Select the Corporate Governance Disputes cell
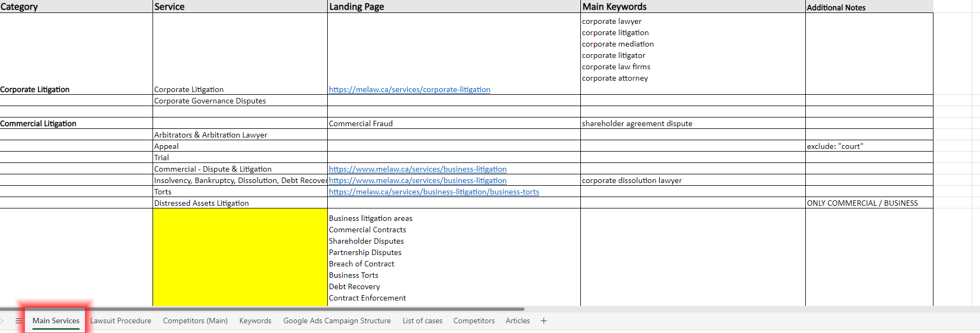The width and height of the screenshot is (980, 333). click(240, 101)
